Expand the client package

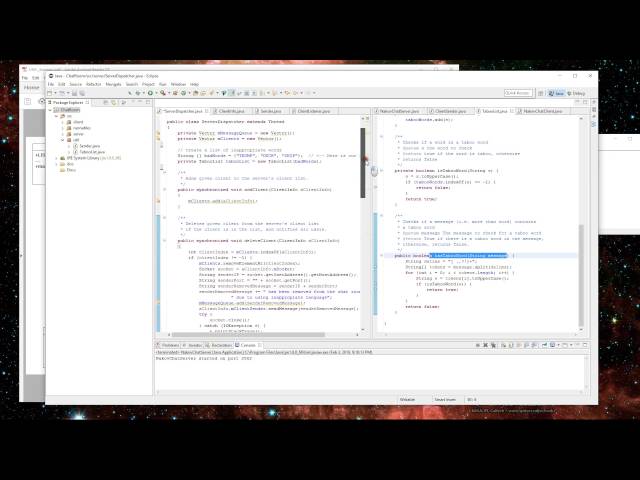[62, 122]
